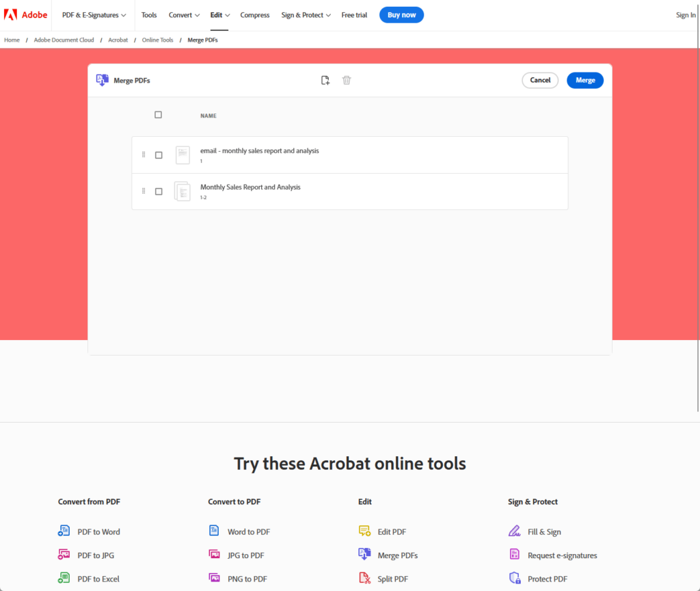Viewport: 700px width, 591px height.
Task: Go to Online Tools breadcrumb link
Action: point(158,40)
